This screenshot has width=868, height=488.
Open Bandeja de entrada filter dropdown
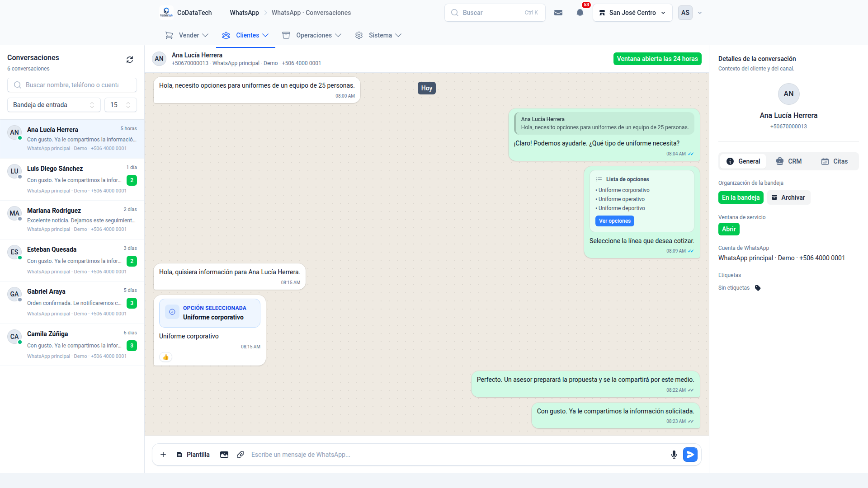(54, 105)
